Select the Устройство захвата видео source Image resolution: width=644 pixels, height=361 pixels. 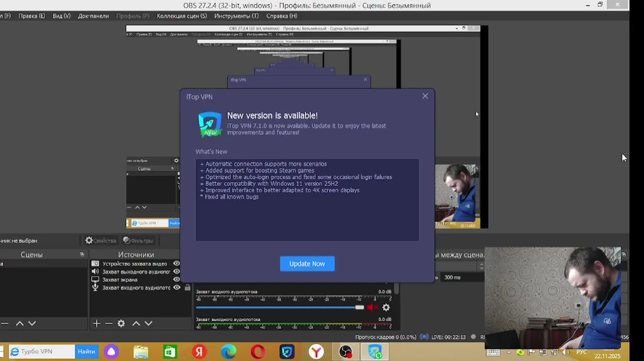(135, 264)
